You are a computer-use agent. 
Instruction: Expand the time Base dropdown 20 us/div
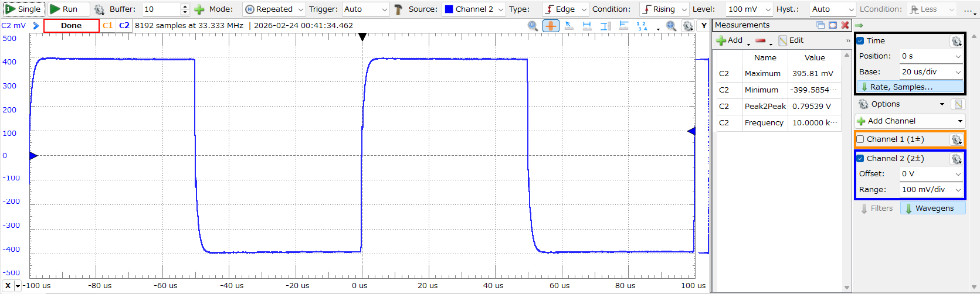point(931,72)
